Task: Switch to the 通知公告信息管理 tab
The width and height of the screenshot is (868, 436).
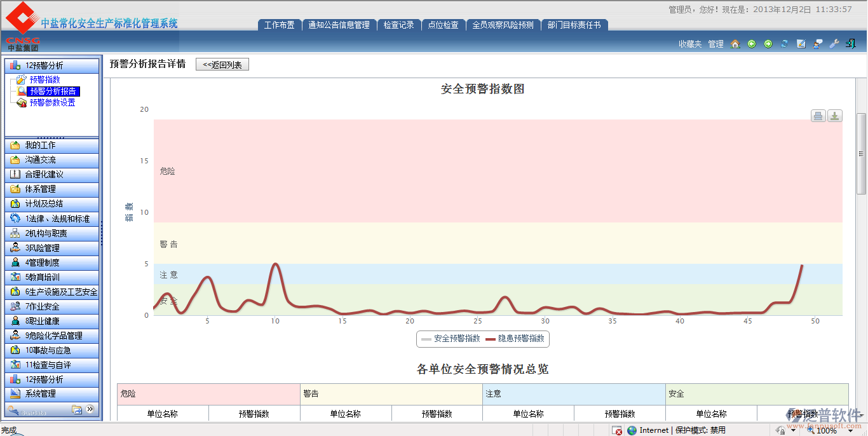Action: click(339, 25)
